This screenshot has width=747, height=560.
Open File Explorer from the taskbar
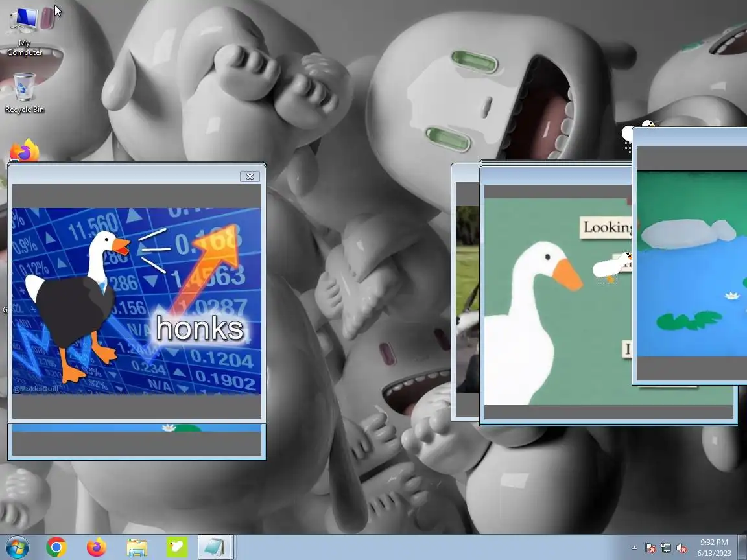[x=137, y=548]
